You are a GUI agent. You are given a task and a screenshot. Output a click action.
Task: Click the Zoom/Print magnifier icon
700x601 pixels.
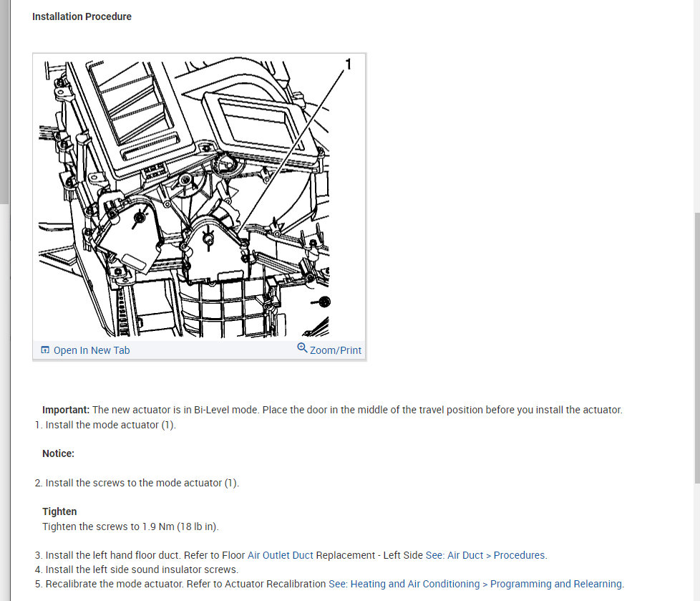tap(302, 347)
